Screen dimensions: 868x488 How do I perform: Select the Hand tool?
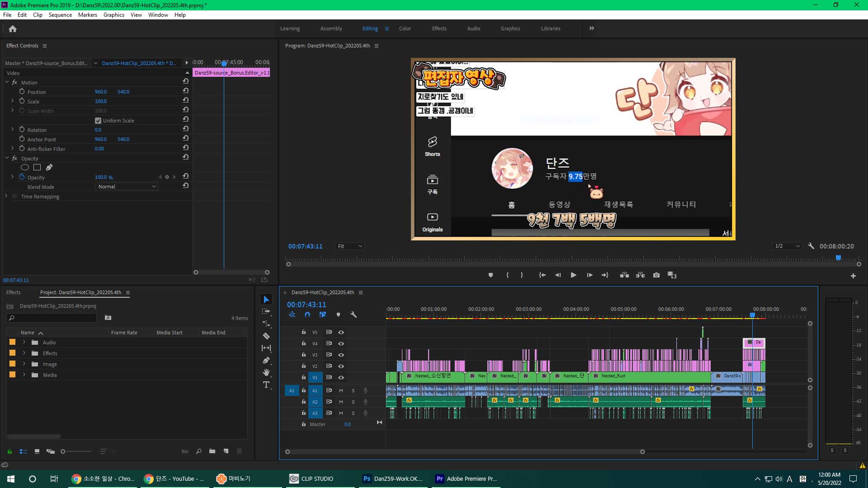point(266,372)
